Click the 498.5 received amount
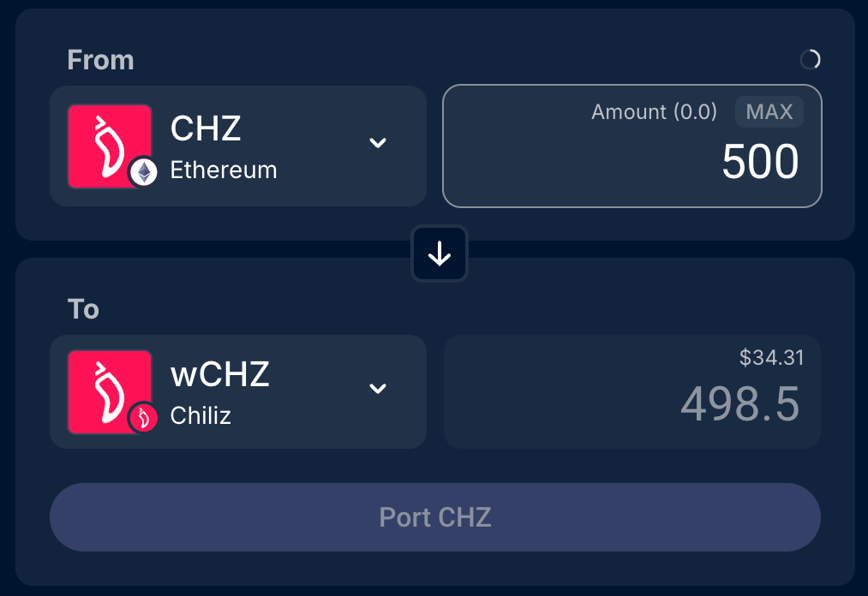This screenshot has height=596, width=868. [740, 404]
